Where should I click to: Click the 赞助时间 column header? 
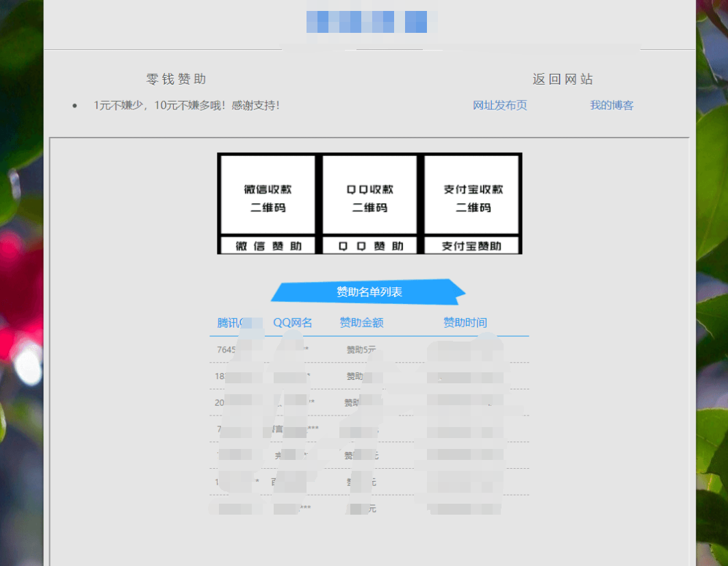466,322
